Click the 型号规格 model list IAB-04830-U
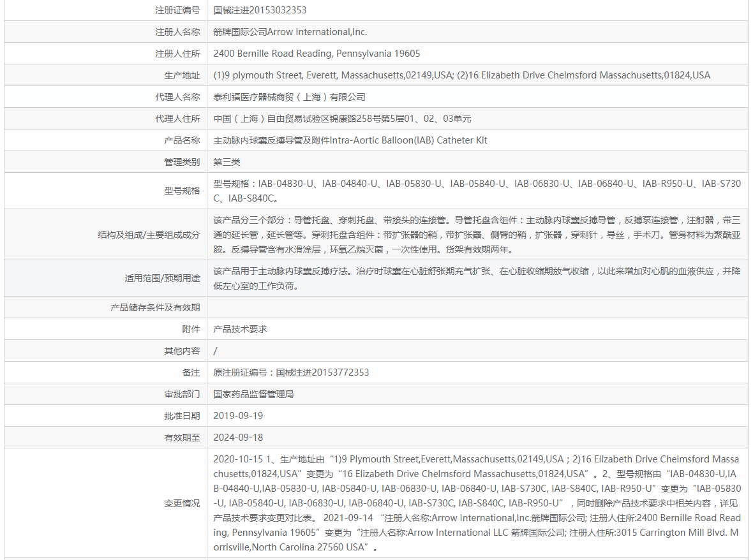 (x=477, y=191)
